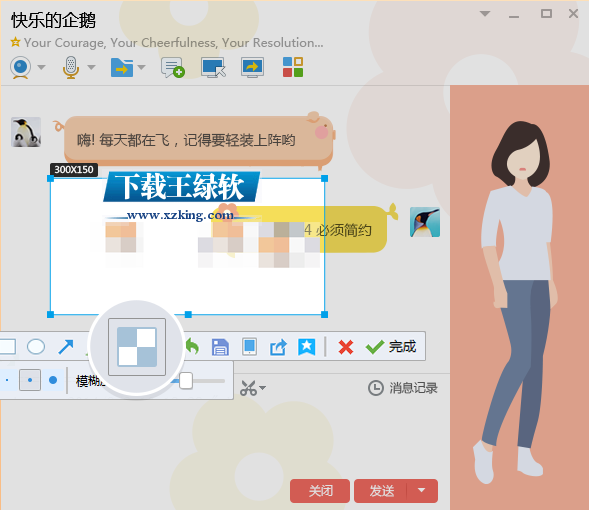589x510 pixels.
Task: Create discussion group with chat plus icon
Action: coord(172,68)
